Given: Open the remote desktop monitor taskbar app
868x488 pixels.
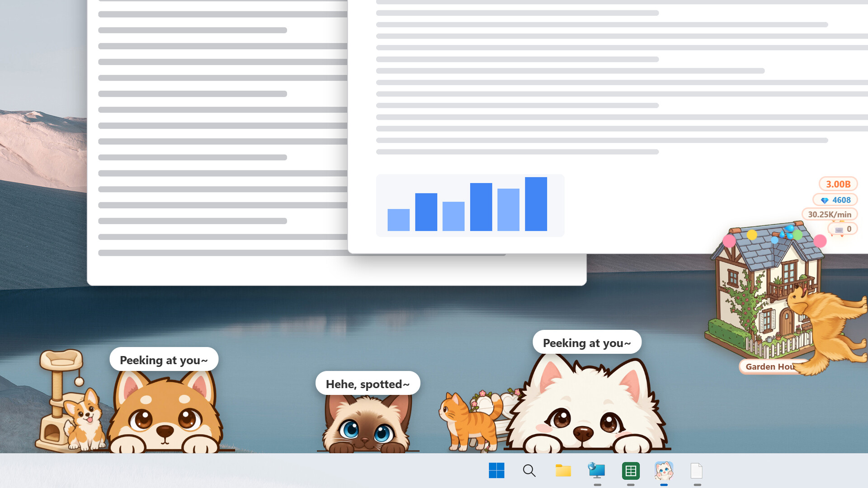Looking at the screenshot, I should [597, 470].
